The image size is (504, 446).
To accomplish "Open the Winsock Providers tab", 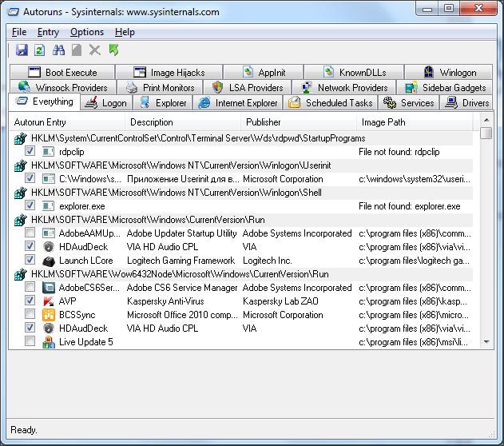I will [63, 87].
